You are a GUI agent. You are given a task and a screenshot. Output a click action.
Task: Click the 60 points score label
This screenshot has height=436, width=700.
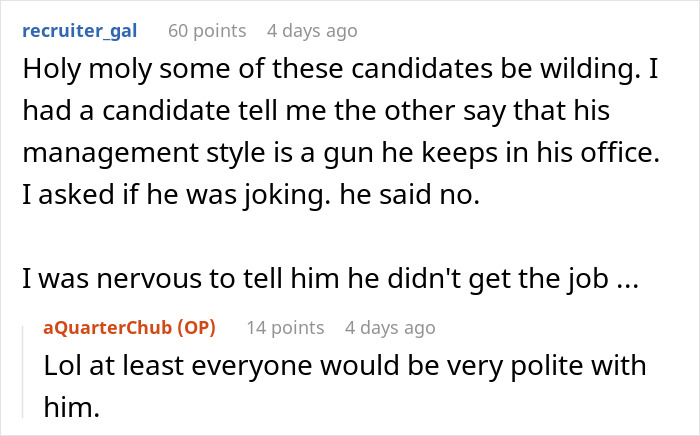pyautogui.click(x=207, y=31)
